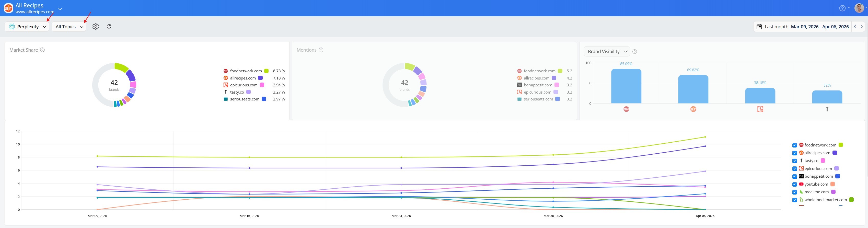This screenshot has height=228, width=868.
Task: Open the All Topics dropdown
Action: point(69,27)
